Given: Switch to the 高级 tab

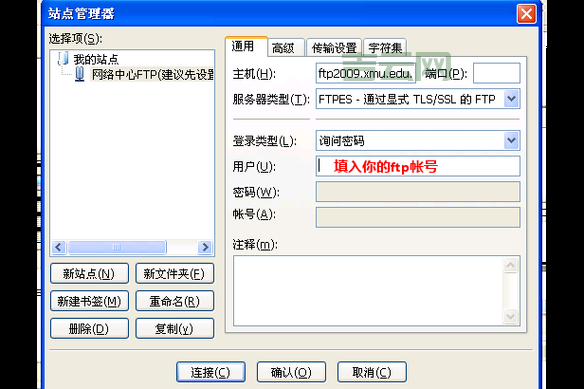Looking at the screenshot, I should pyautogui.click(x=286, y=48).
